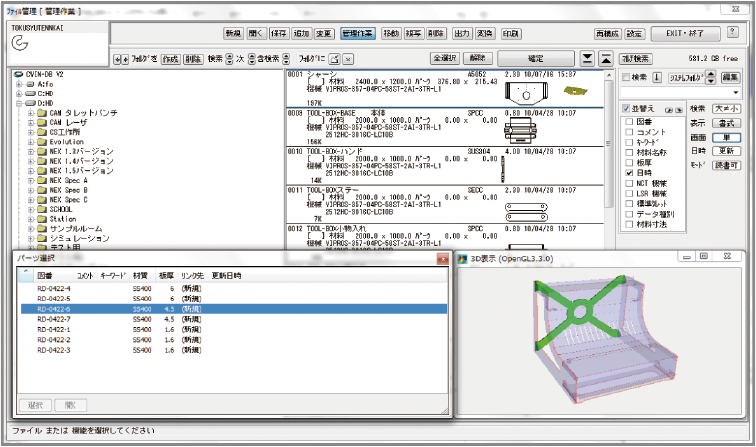This screenshot has height=447, width=756.
Task: Click the 移動 toolbar button
Action: click(391, 33)
